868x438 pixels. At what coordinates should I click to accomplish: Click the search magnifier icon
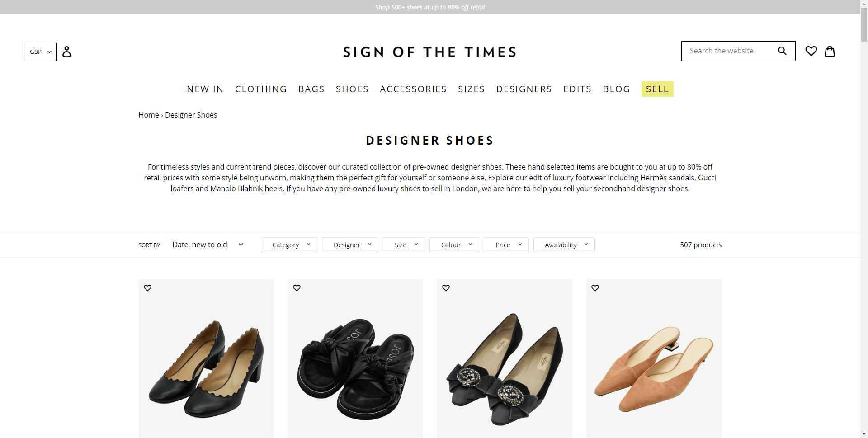tap(782, 51)
